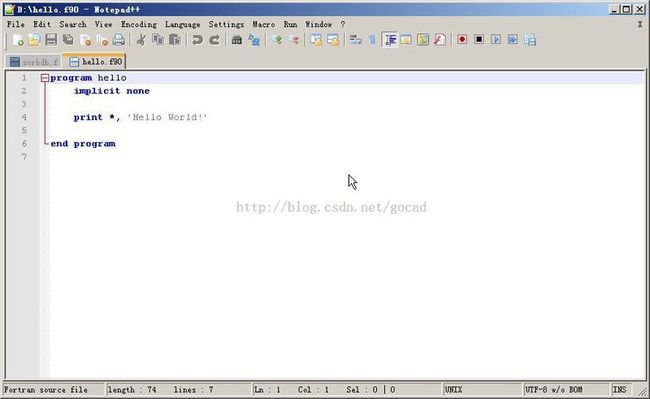Click the Copy toolbar icon
This screenshot has height=399, width=650.
[x=158, y=40]
